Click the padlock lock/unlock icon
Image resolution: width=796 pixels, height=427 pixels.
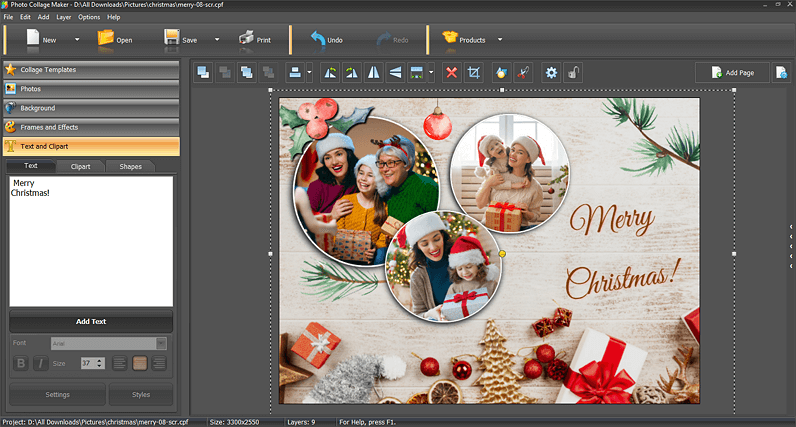tap(573, 73)
